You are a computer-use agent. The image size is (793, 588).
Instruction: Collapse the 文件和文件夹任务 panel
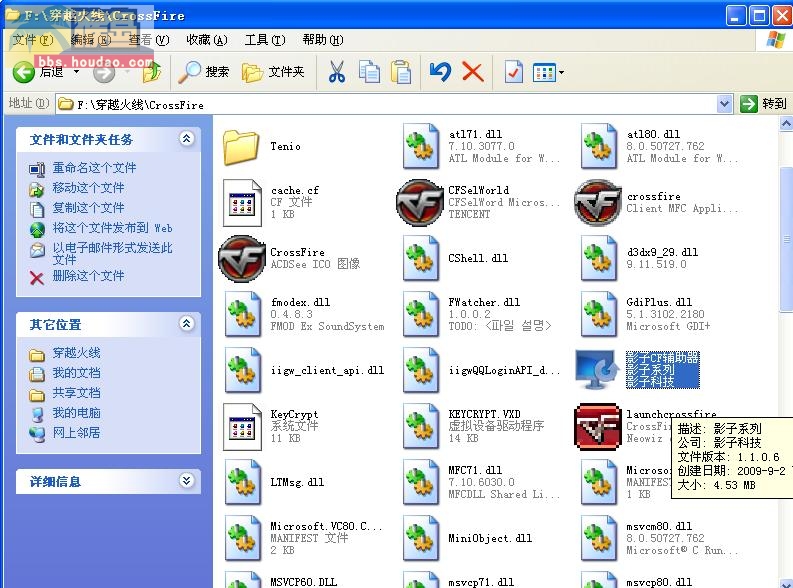pos(187,139)
